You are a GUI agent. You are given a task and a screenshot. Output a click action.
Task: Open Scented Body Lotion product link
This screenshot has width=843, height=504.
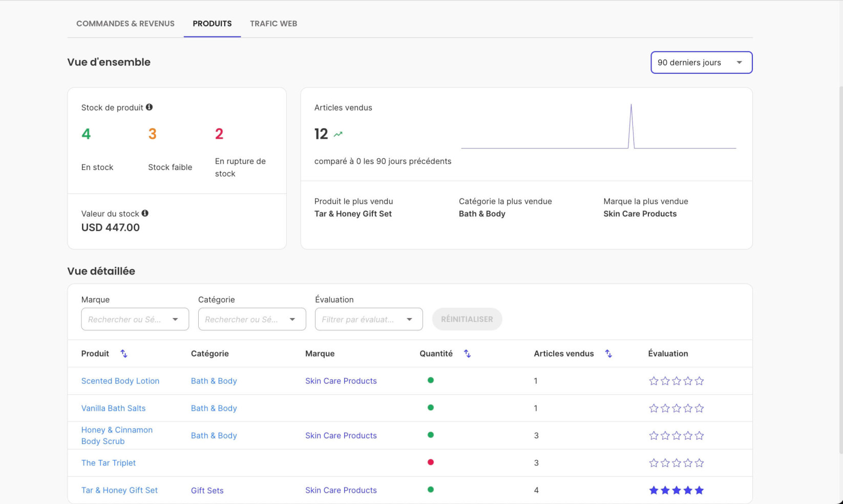[x=120, y=381]
